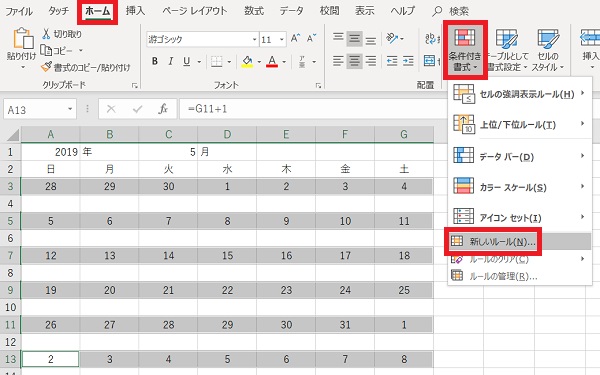Open セルの強調表示ルール submenu

520,94
